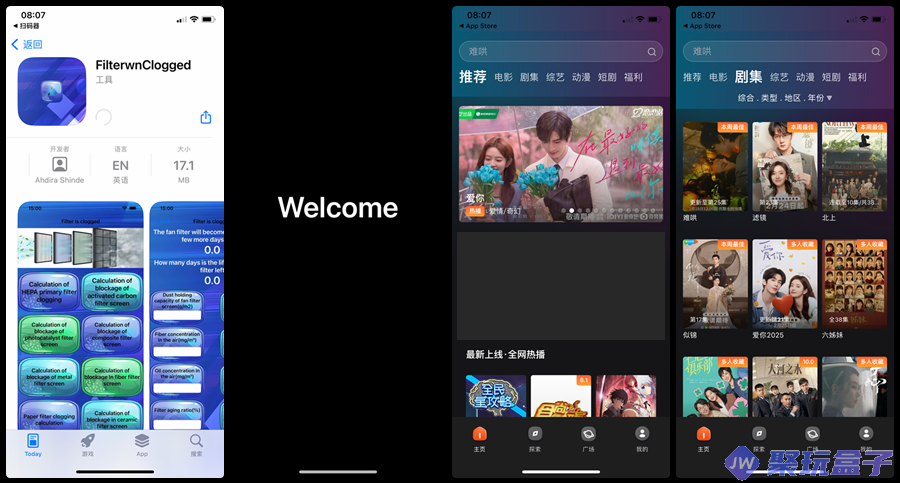Screen dimensions: 900x483
Task: Select 福利 tab on the 推荐 screen
Action: click(x=633, y=77)
